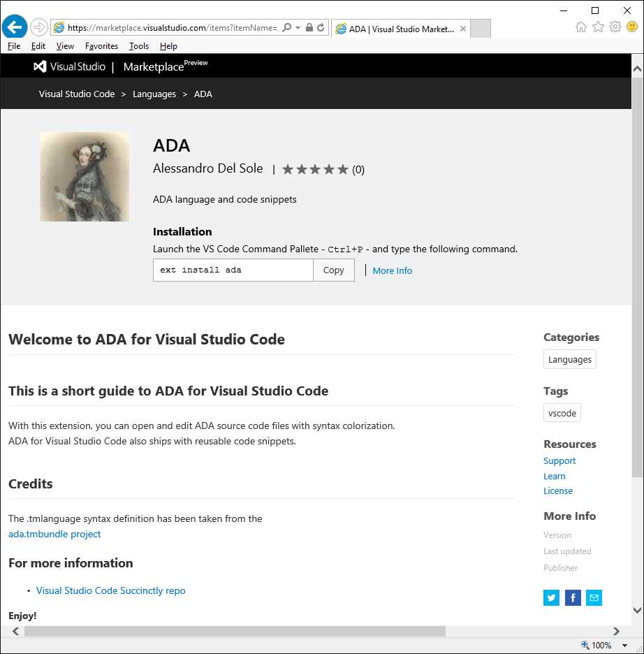This screenshot has height=654, width=644.
Task: Click the Support resource link
Action: pyautogui.click(x=559, y=460)
